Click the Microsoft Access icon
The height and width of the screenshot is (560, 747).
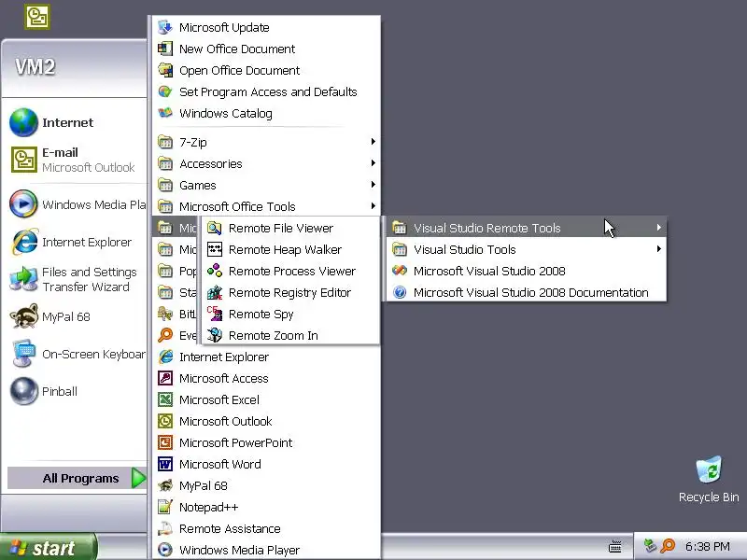coord(165,378)
